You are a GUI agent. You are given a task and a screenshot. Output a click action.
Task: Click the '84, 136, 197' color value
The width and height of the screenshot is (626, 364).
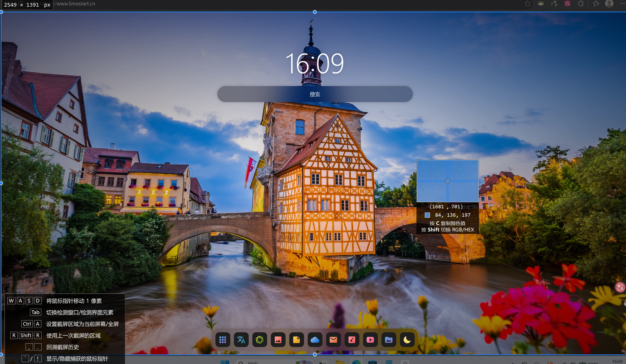point(453,215)
